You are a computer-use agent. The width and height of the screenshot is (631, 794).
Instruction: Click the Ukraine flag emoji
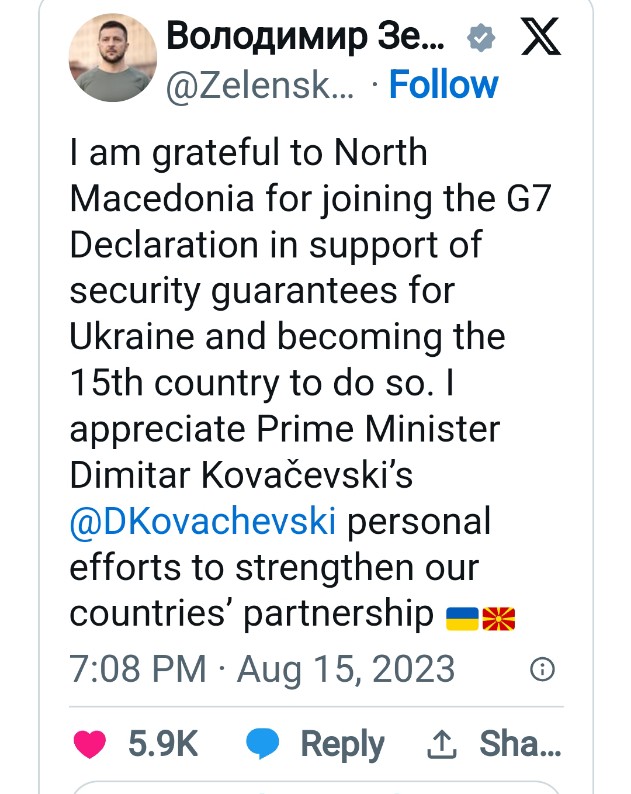(462, 618)
